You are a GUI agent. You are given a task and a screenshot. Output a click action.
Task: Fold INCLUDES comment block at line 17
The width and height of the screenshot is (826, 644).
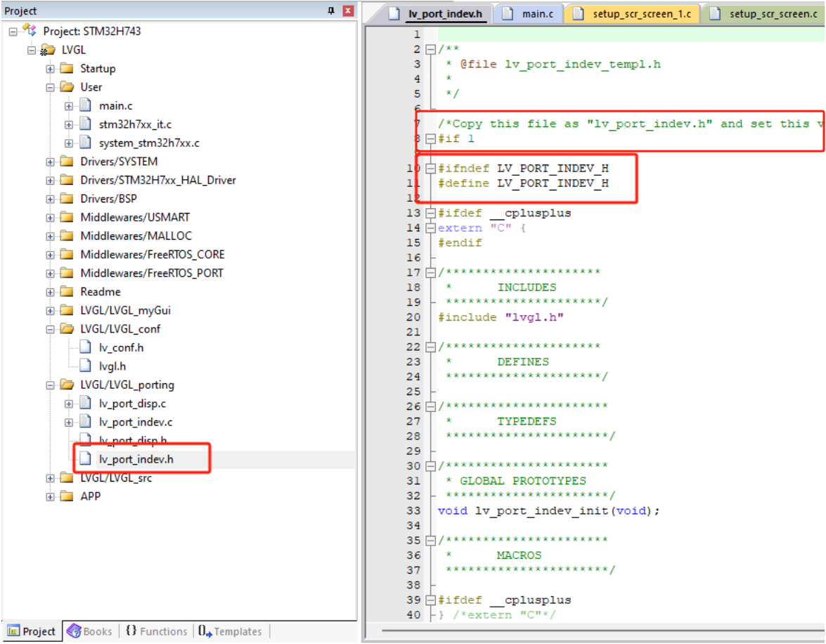point(430,273)
